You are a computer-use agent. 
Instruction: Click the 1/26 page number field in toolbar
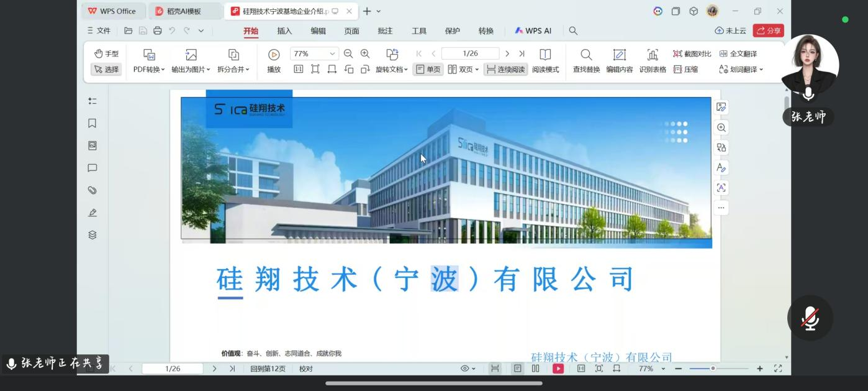click(470, 54)
